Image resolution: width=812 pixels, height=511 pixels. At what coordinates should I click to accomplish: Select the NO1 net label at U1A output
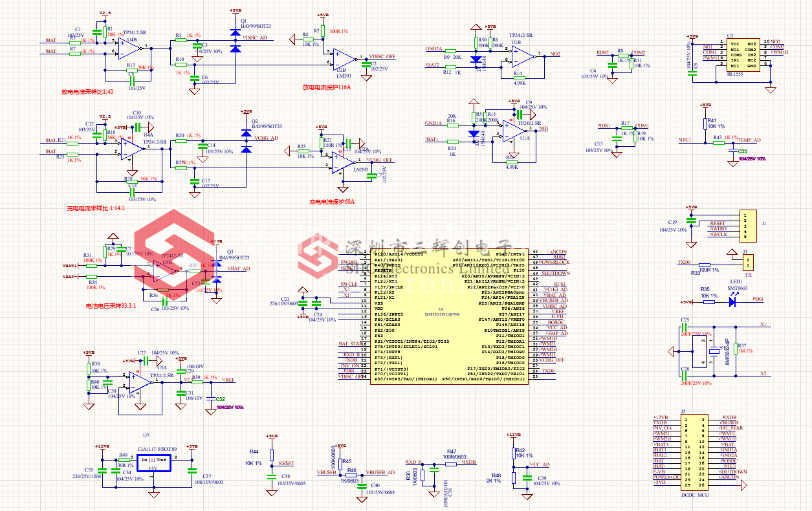(543, 129)
